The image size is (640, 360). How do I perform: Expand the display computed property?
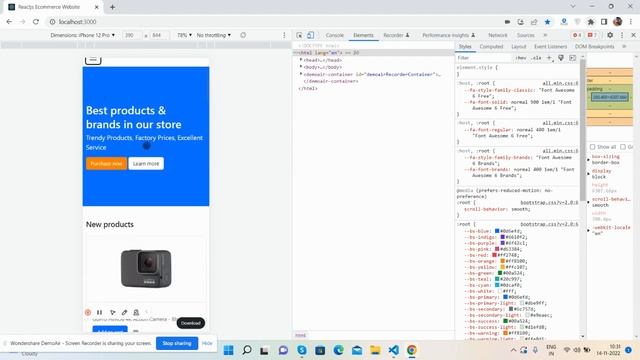(589, 173)
